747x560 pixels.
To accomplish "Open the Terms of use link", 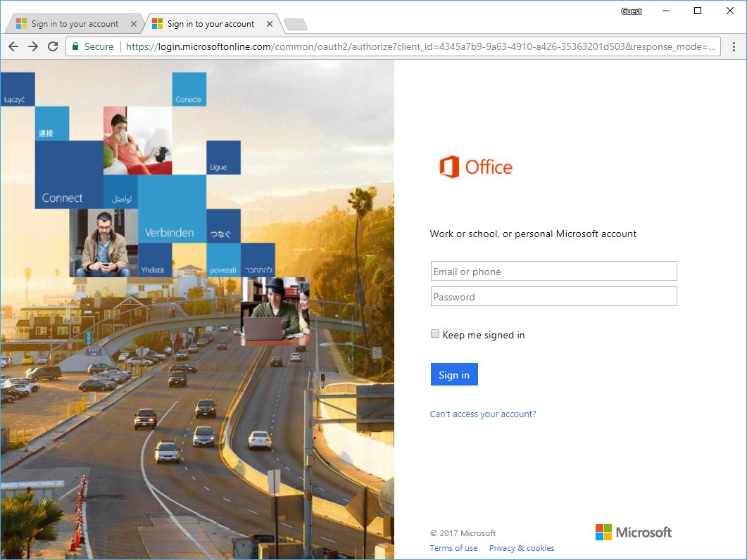I will pyautogui.click(x=453, y=547).
